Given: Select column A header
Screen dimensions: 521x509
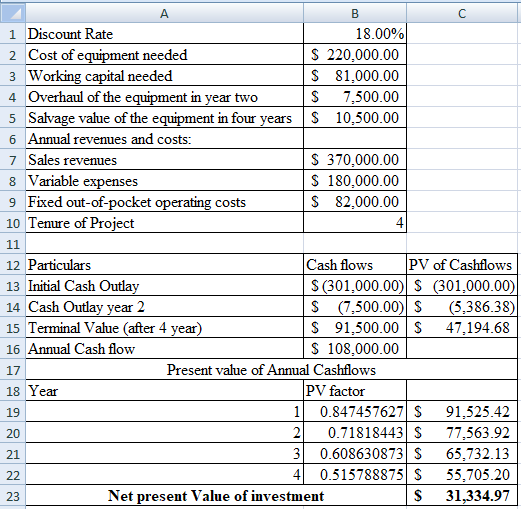Looking at the screenshot, I should (164, 13).
